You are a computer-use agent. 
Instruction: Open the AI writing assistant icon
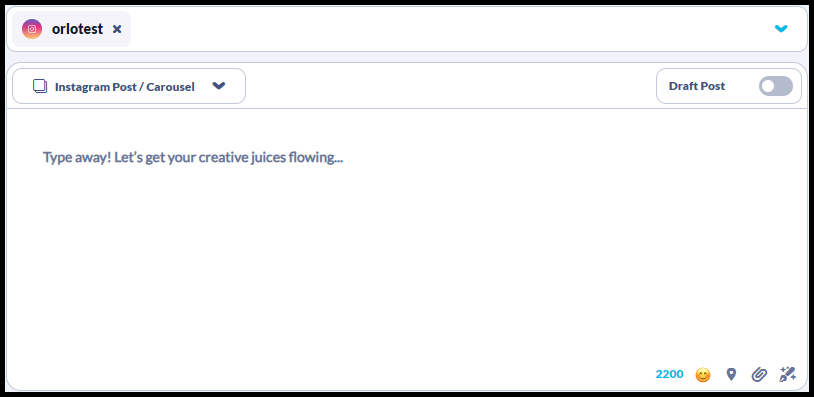788,374
